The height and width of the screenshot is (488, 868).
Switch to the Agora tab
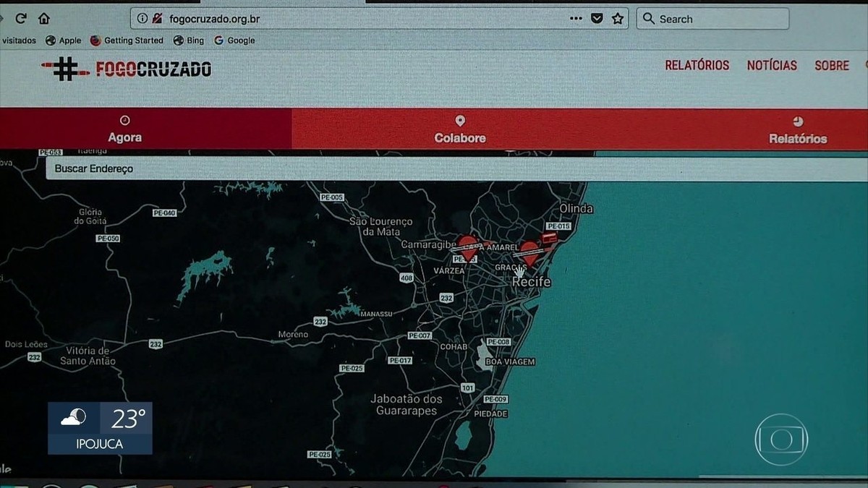[x=124, y=129]
